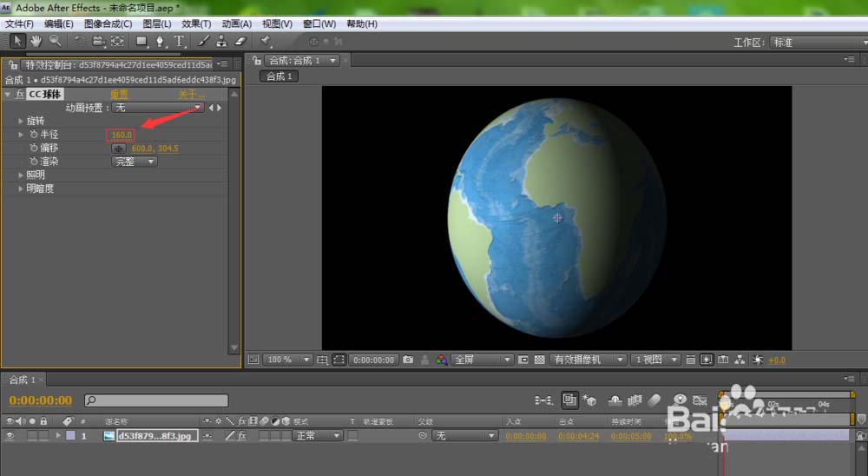Click 重置 to reset CC 球体
868x476 pixels.
tap(119, 94)
